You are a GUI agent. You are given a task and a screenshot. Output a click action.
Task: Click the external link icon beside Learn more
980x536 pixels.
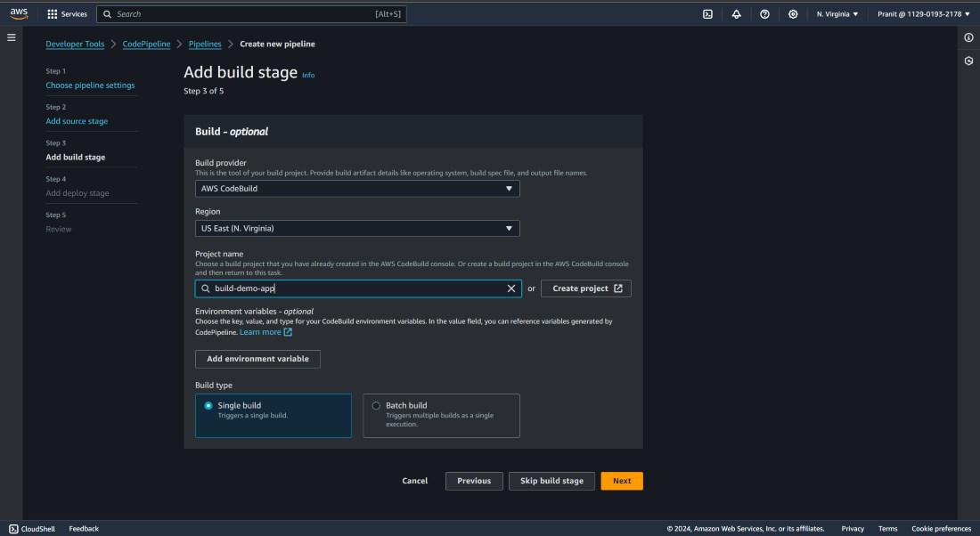coord(288,332)
